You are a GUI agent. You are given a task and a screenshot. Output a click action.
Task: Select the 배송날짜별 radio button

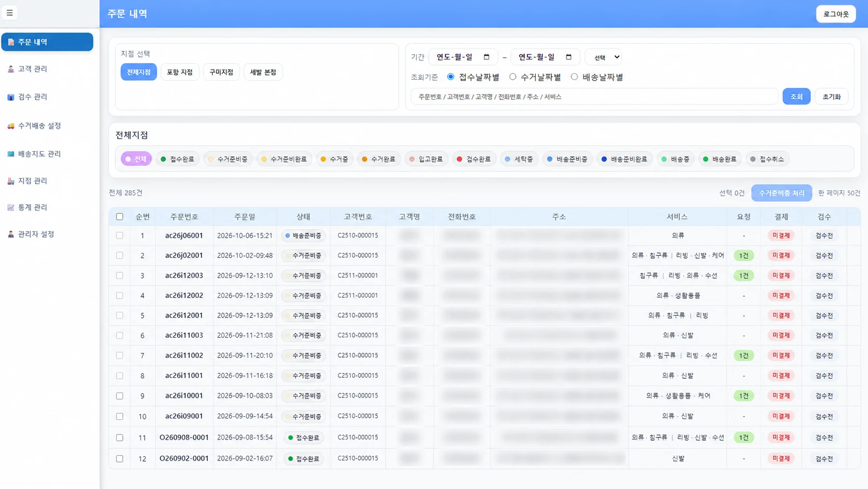point(574,77)
